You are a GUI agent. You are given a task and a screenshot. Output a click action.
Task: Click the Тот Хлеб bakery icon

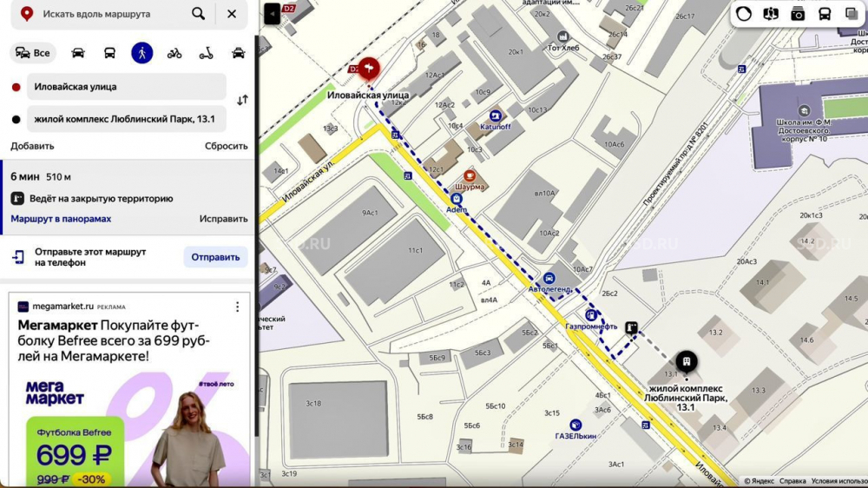(x=563, y=37)
